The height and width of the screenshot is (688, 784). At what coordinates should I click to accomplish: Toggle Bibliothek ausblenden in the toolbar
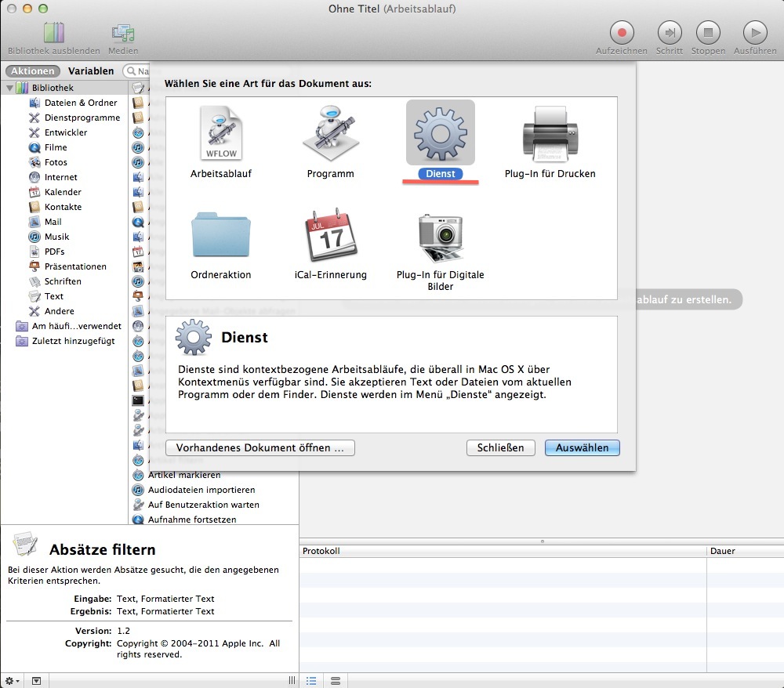point(54,33)
